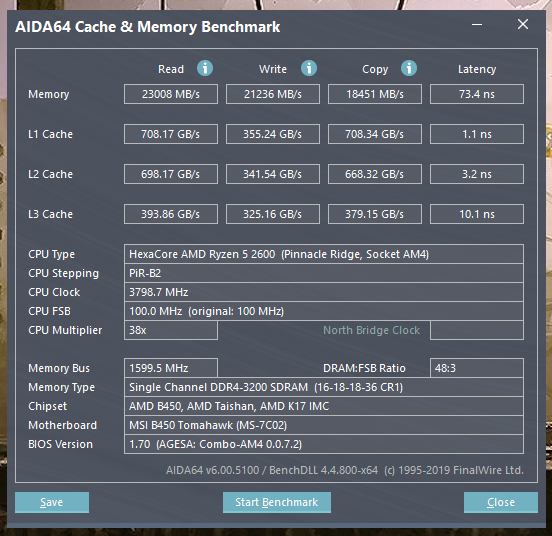Click L2 Cache read 698.17 GB/s
The image size is (552, 536).
tap(171, 174)
